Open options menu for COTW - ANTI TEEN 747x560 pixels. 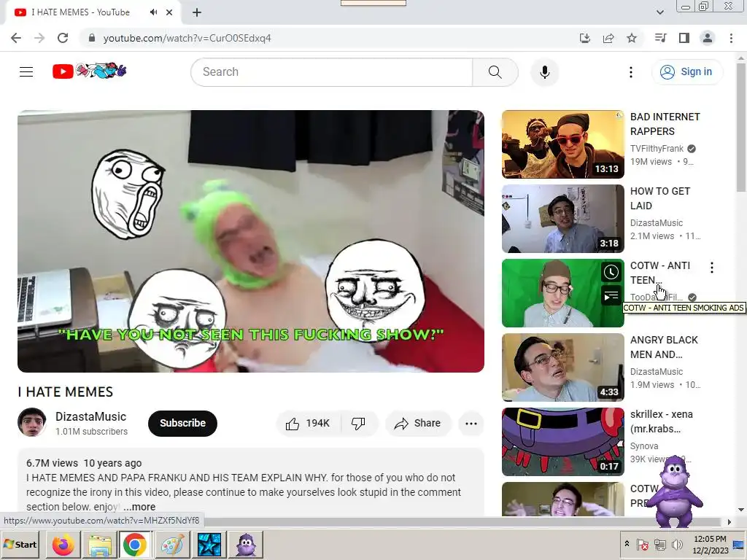pos(712,268)
